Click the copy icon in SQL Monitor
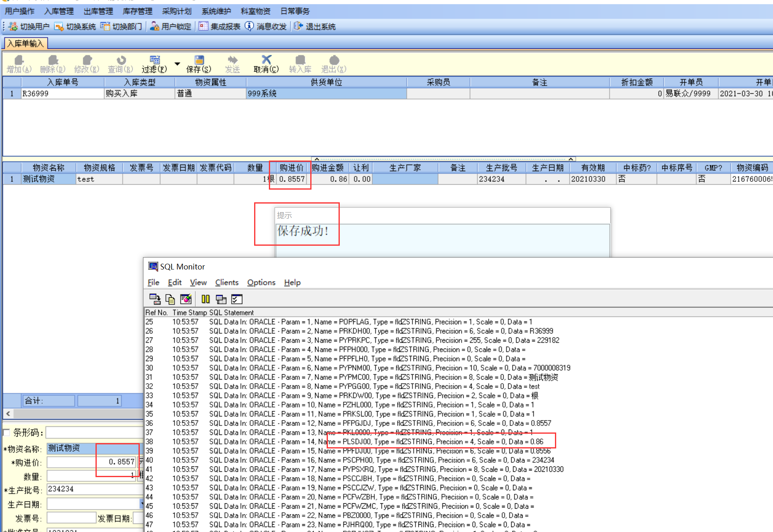Screen dimensions: 773x532 (x=170, y=299)
